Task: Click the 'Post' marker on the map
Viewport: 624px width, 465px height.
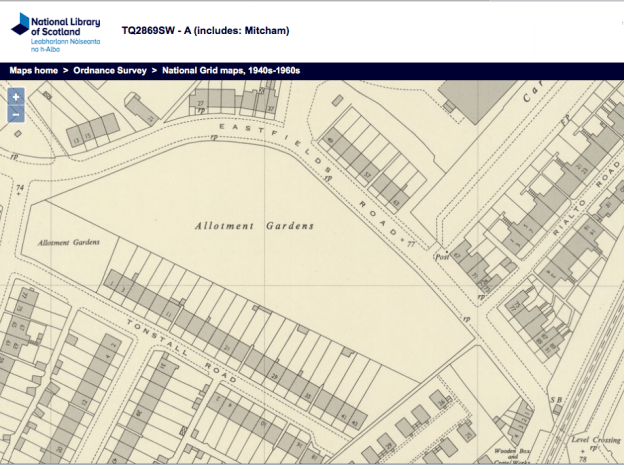Action: (441, 256)
